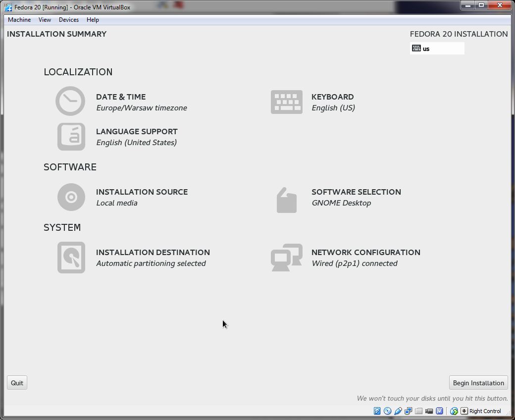The height and width of the screenshot is (420, 515).
Task: Click the shared folders status bar icon
Action: point(419,411)
